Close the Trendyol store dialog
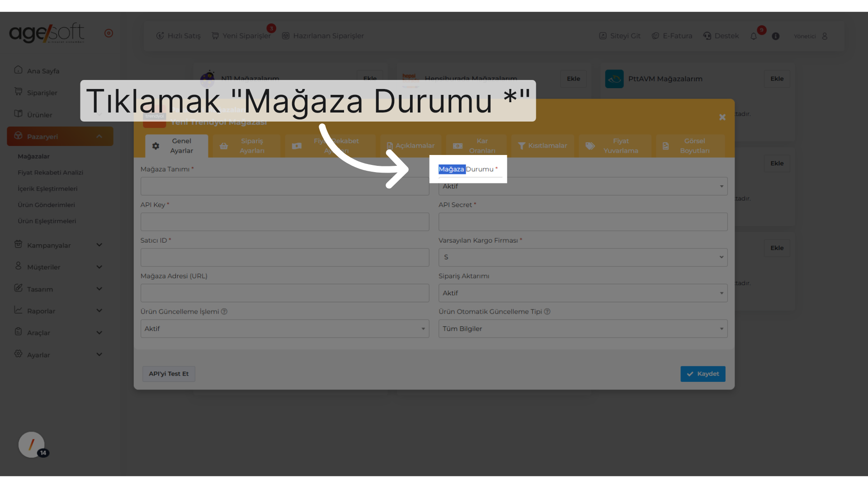The width and height of the screenshot is (868, 488). [x=722, y=117]
